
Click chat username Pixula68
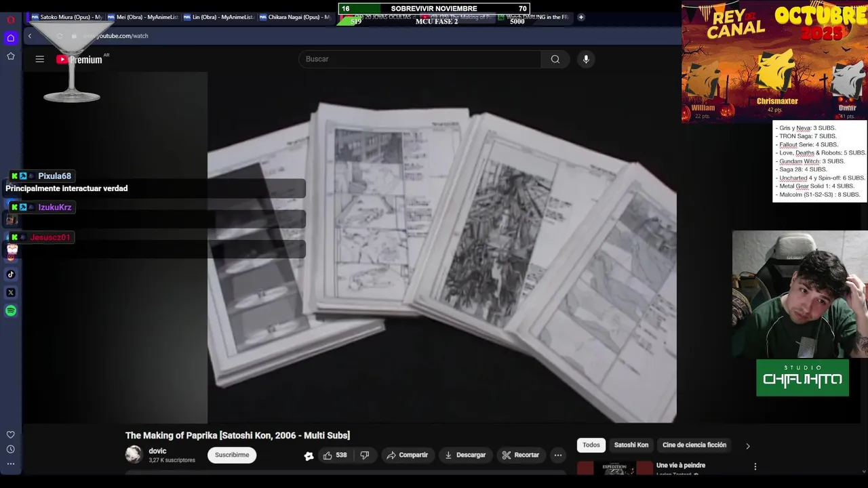54,176
